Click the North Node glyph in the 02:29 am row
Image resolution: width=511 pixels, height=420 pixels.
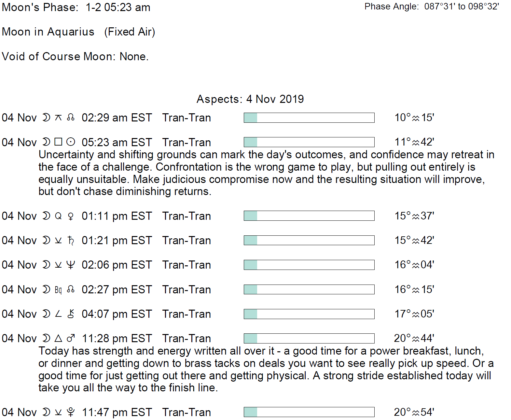coord(71,118)
